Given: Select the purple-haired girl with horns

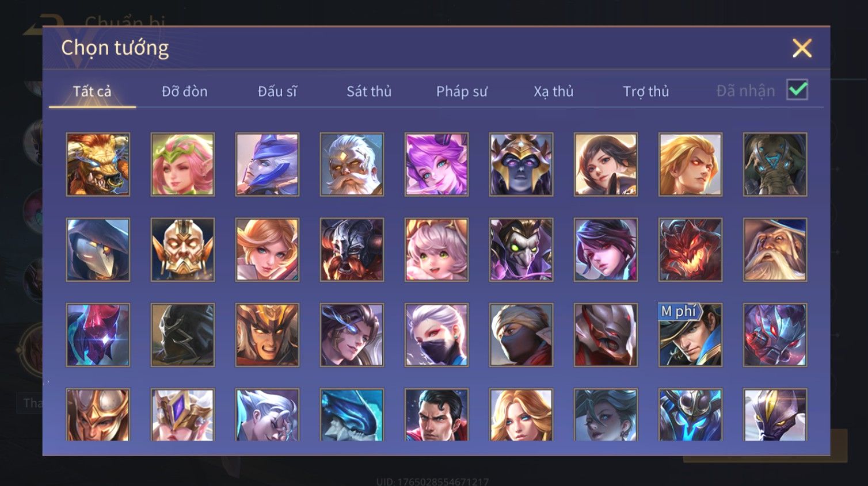Looking at the screenshot, I should coord(436,164).
